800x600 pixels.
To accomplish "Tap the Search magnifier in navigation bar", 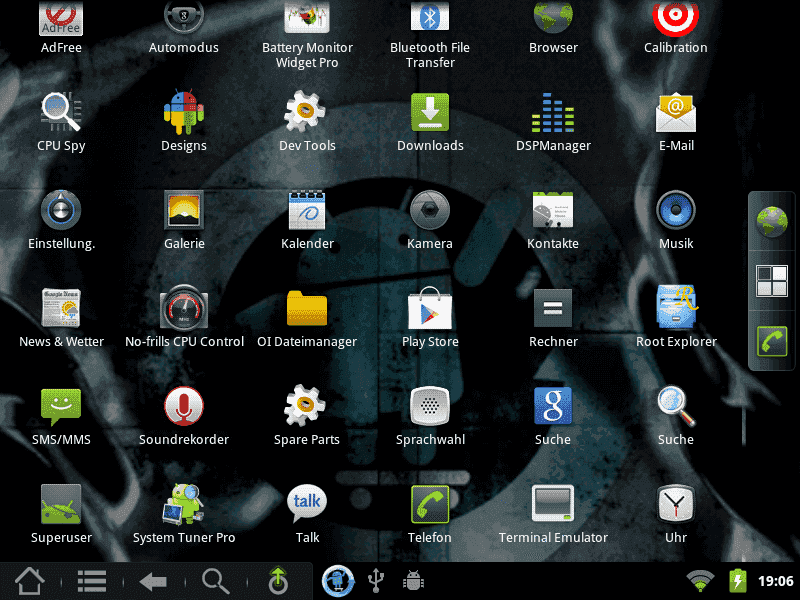I will pyautogui.click(x=215, y=581).
